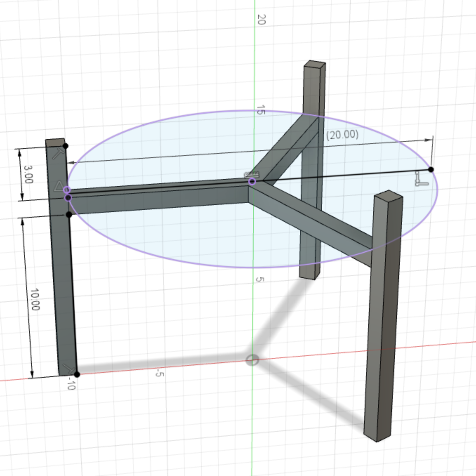Click the perpendicular constraint icon at the left leg base
Viewport: 476px width, 476px height.
coord(67,369)
